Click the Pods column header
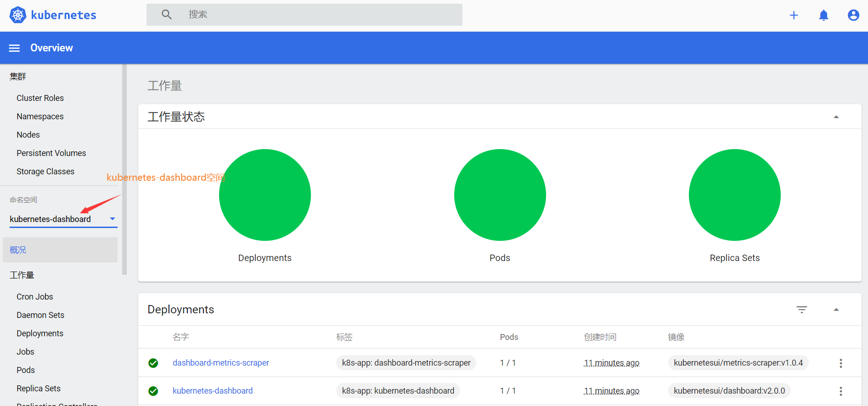Viewport: 868px width, 406px height. pos(509,337)
